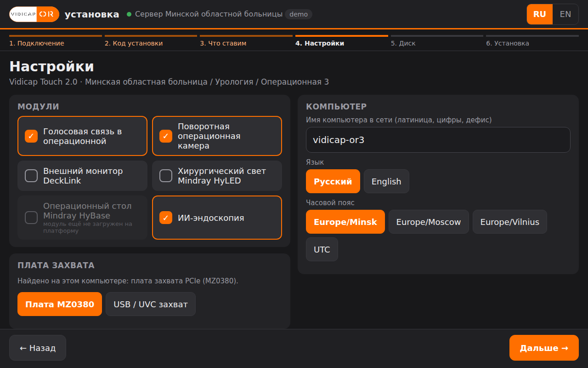Click the установка header title
The width and height of the screenshot is (588, 368).
pyautogui.click(x=92, y=14)
